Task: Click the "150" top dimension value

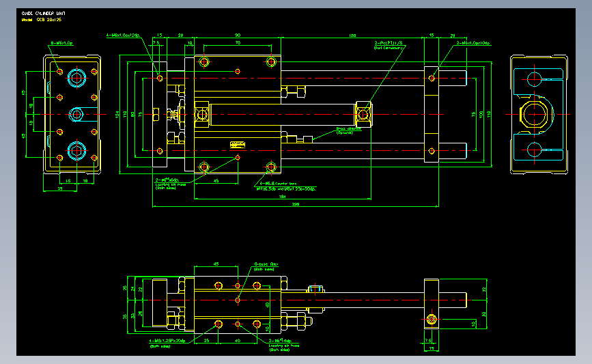Action: [x=352, y=35]
